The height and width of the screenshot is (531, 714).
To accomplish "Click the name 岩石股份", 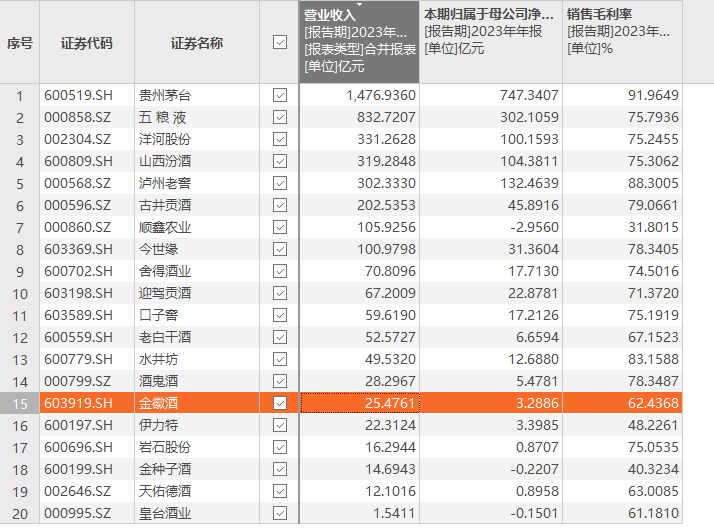I will coord(165,447).
